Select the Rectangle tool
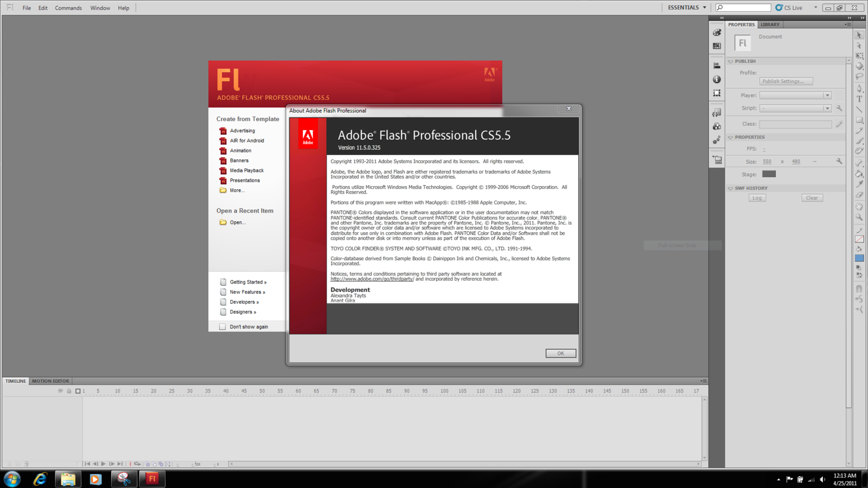Viewport: 868px width, 488px height. (859, 120)
